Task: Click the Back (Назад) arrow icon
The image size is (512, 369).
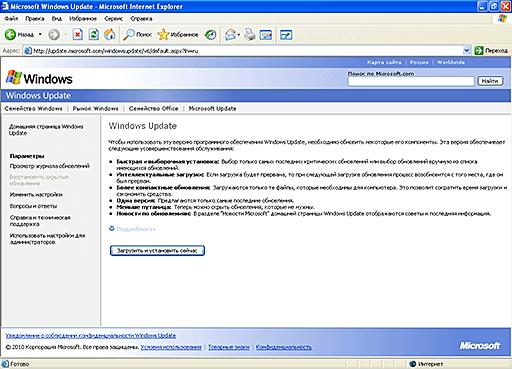Action: pos(10,34)
